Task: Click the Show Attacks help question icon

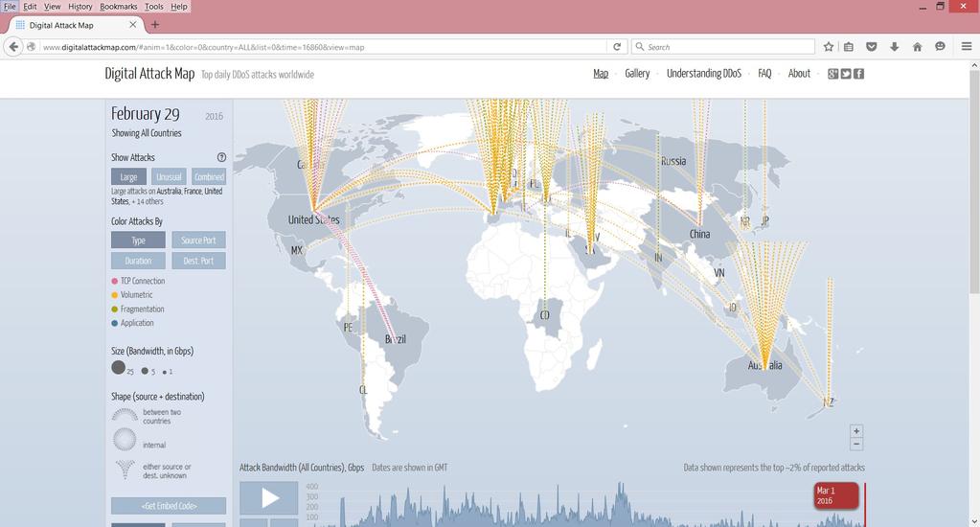Action: click(x=221, y=157)
